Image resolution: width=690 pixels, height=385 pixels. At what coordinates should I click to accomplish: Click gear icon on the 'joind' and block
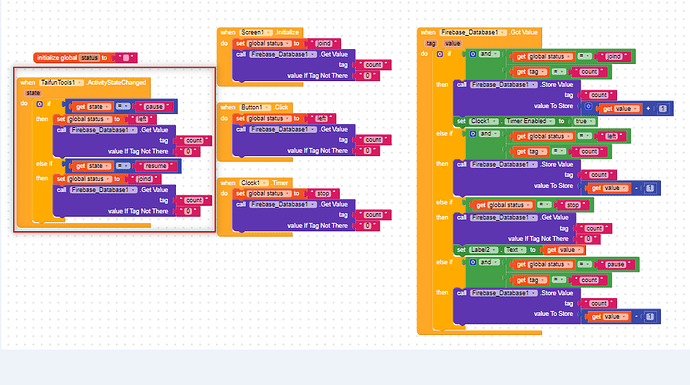pyautogui.click(x=473, y=54)
